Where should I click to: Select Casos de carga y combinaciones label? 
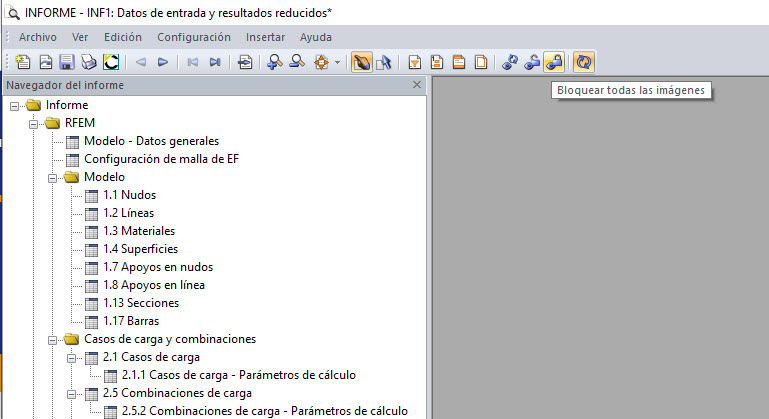pyautogui.click(x=170, y=339)
